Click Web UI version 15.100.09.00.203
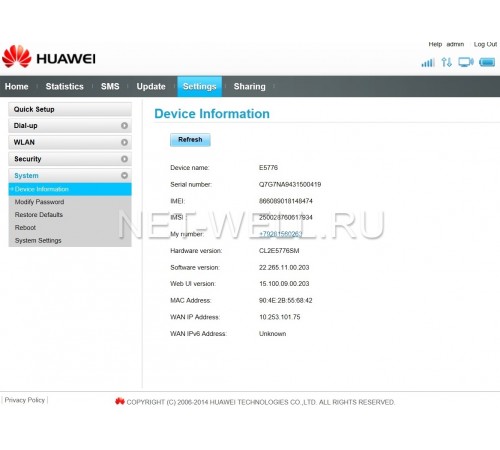Image resolution: width=500 pixels, height=450 pixels. click(284, 283)
